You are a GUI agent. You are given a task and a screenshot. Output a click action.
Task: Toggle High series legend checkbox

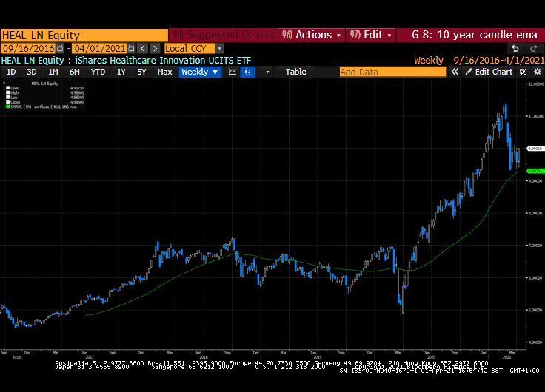point(7,92)
